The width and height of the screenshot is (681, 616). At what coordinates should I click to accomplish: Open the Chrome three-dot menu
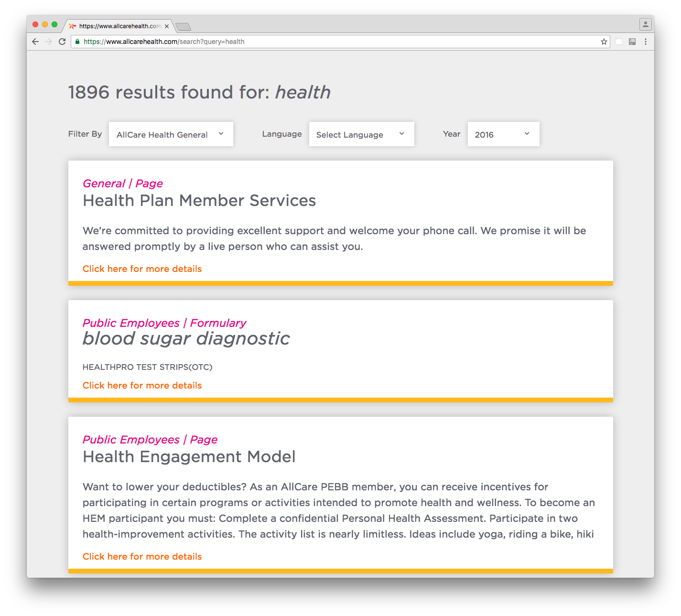645,42
